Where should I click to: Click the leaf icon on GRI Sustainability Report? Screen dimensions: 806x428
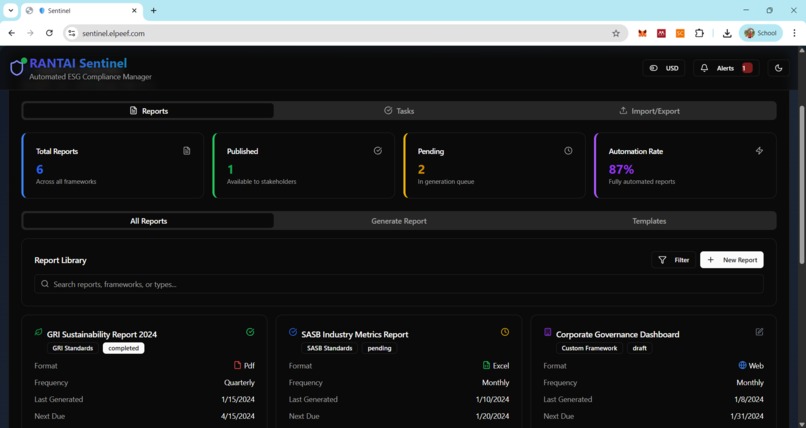tap(39, 332)
